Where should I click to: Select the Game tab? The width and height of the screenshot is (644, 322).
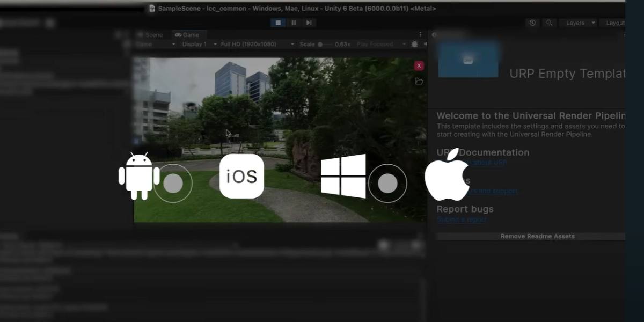click(187, 35)
